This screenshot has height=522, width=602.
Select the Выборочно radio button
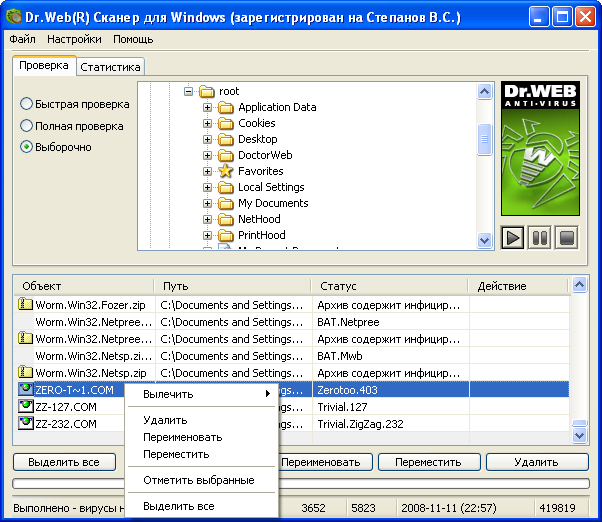(27, 147)
